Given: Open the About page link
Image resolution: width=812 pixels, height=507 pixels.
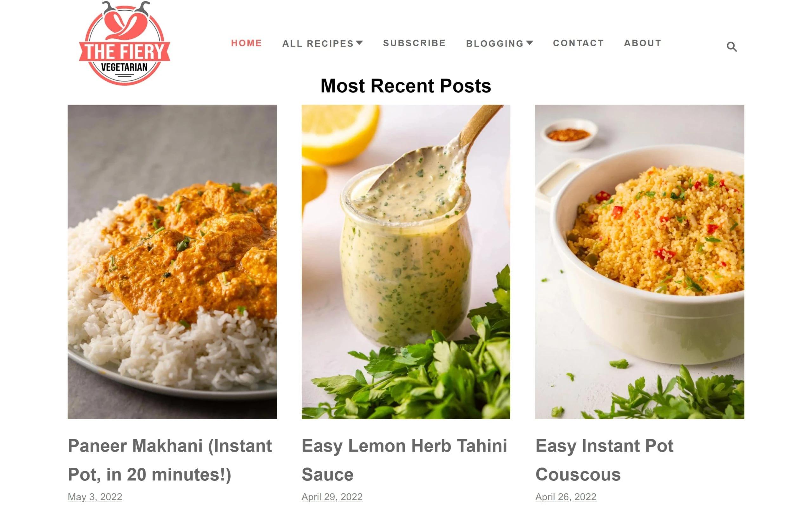Looking at the screenshot, I should pyautogui.click(x=643, y=43).
